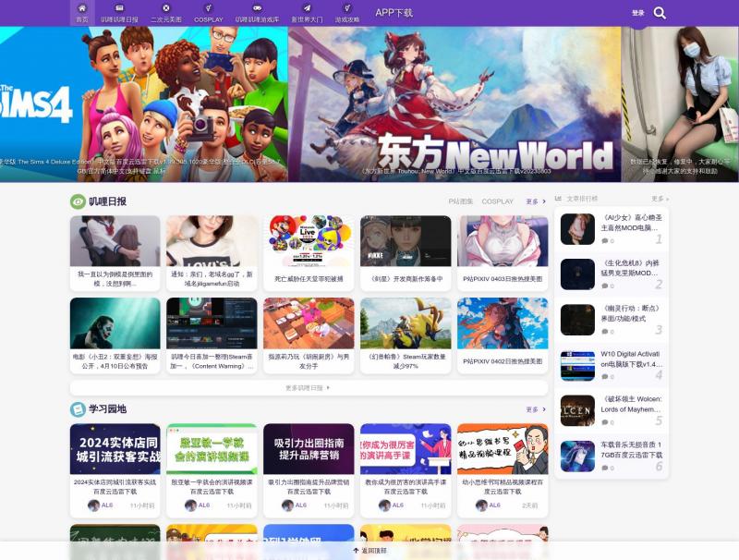Viewport: 739px width, 560px height.
Task: Open the 幼小思维书写精品视频课程 course title
Action: tap(503, 486)
